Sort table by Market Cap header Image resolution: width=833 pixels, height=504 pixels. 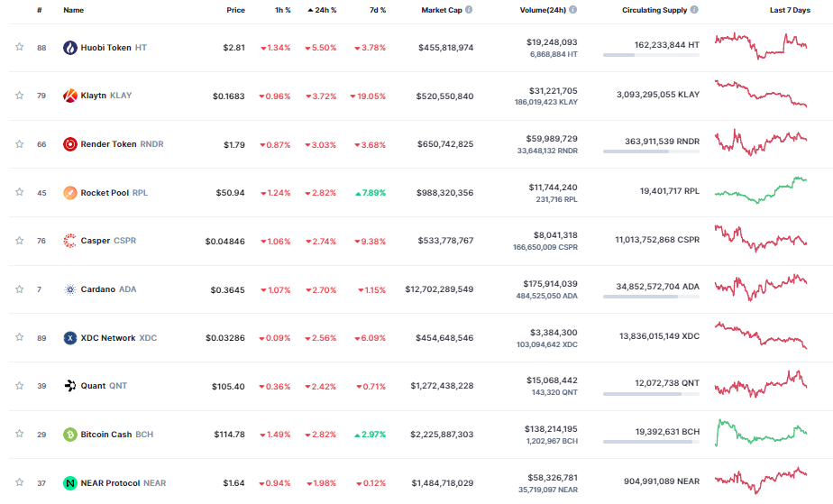[x=442, y=10]
